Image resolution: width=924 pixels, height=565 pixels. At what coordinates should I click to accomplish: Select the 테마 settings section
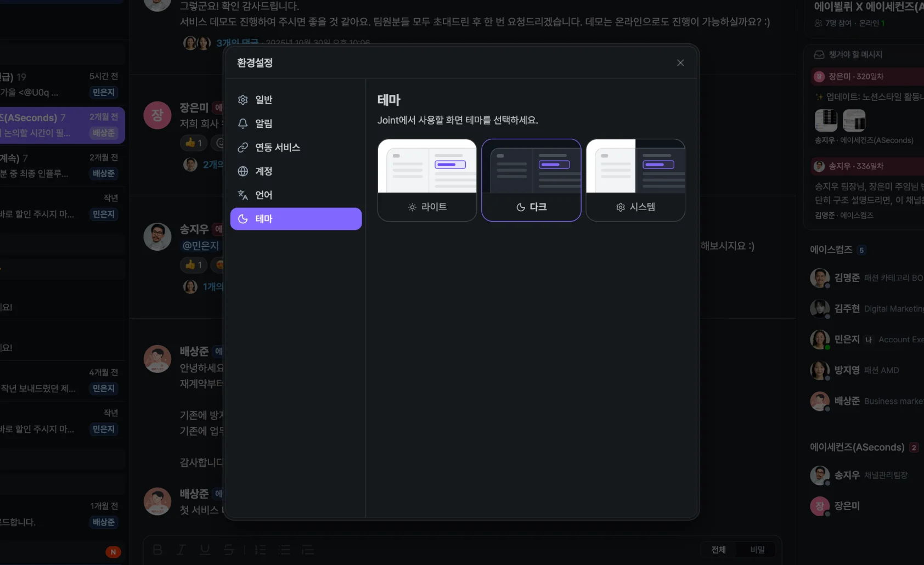coord(296,219)
